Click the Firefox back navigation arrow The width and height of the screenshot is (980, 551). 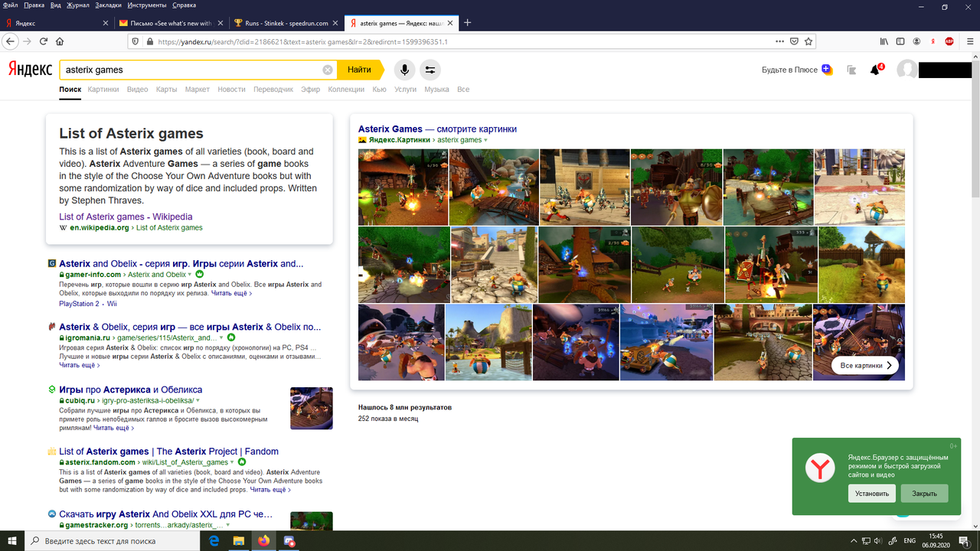11,41
